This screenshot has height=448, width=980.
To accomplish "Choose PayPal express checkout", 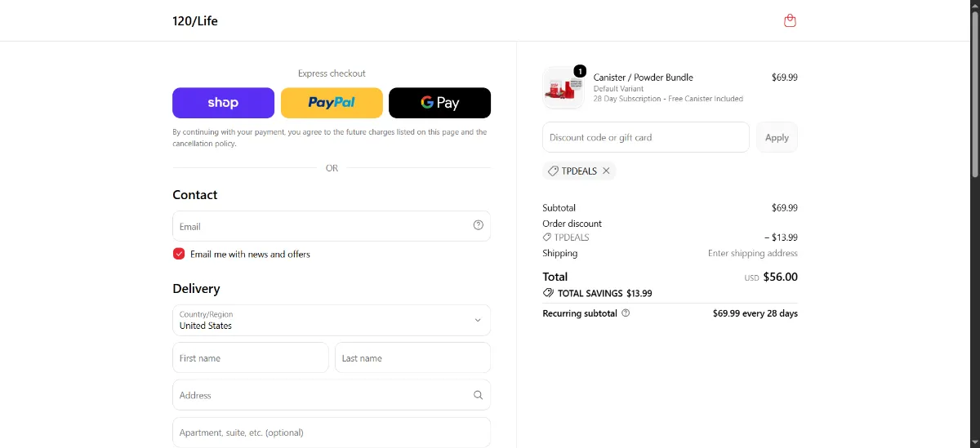I will [x=332, y=103].
